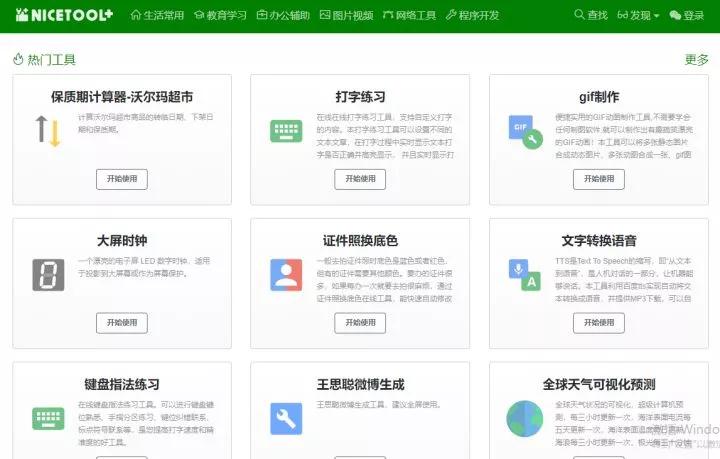Click the keyboard icon for 键盘指法练习
Viewport: 720px width, 459px height.
tap(48, 418)
